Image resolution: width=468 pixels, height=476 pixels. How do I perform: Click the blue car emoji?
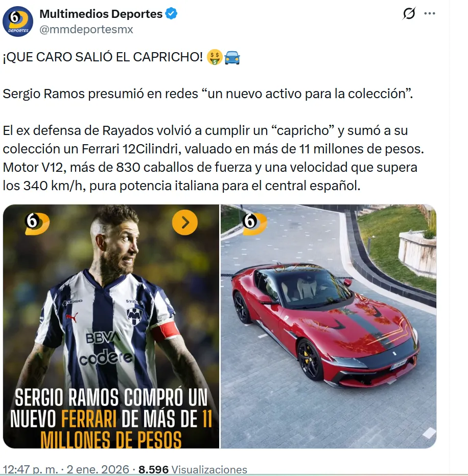232,57
